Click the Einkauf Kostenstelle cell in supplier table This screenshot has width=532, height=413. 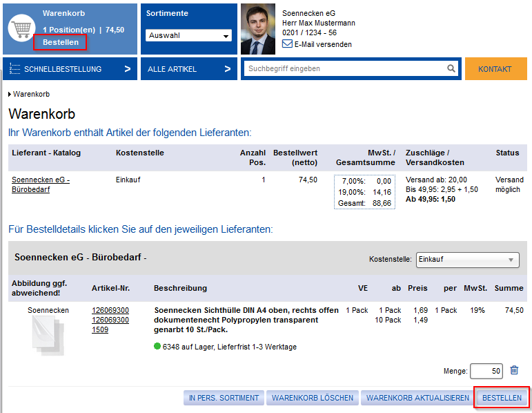click(x=128, y=180)
